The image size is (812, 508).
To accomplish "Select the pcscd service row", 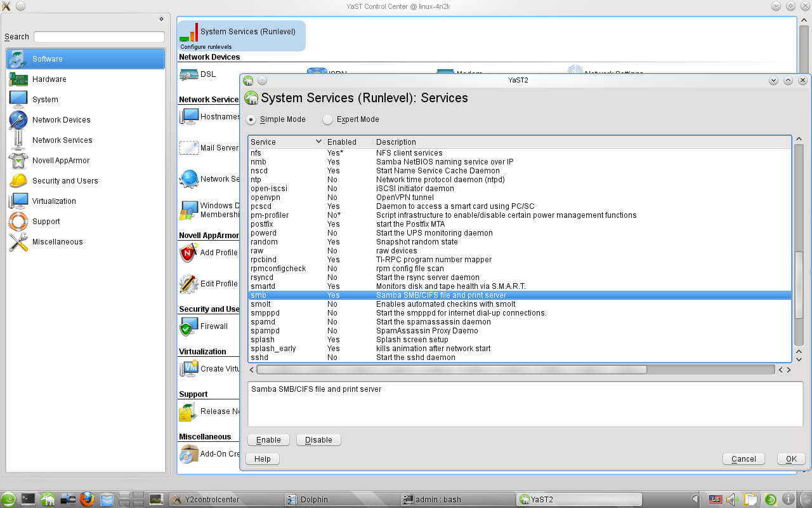I will click(520, 206).
